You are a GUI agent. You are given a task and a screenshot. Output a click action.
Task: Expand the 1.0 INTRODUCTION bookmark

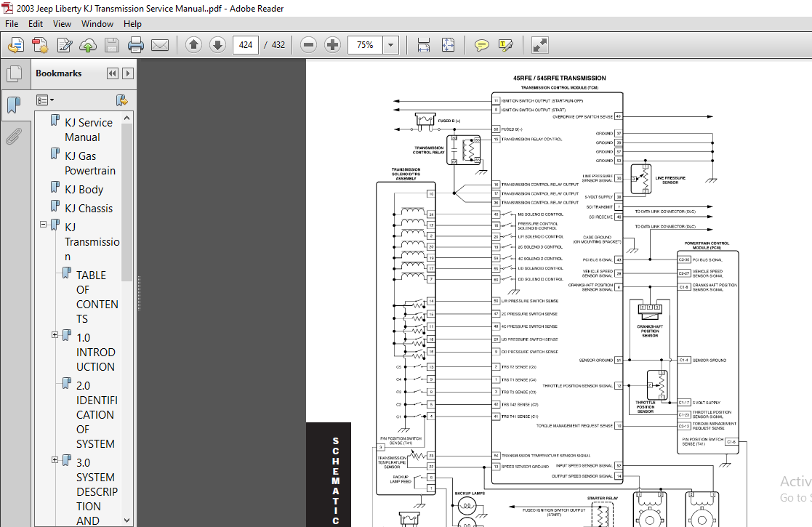point(55,335)
